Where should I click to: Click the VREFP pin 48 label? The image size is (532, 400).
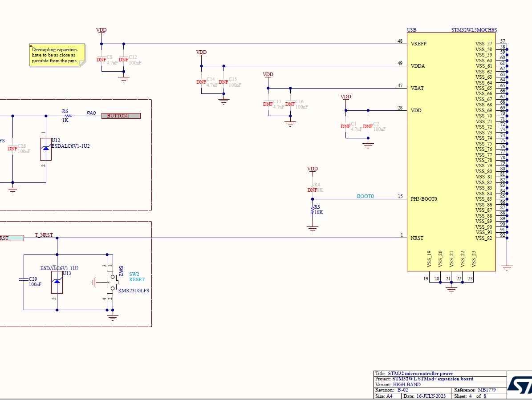point(418,44)
